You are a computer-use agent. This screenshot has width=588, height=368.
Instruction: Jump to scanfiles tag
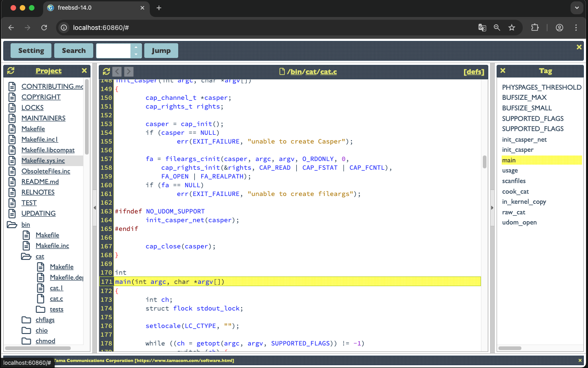[x=514, y=181]
